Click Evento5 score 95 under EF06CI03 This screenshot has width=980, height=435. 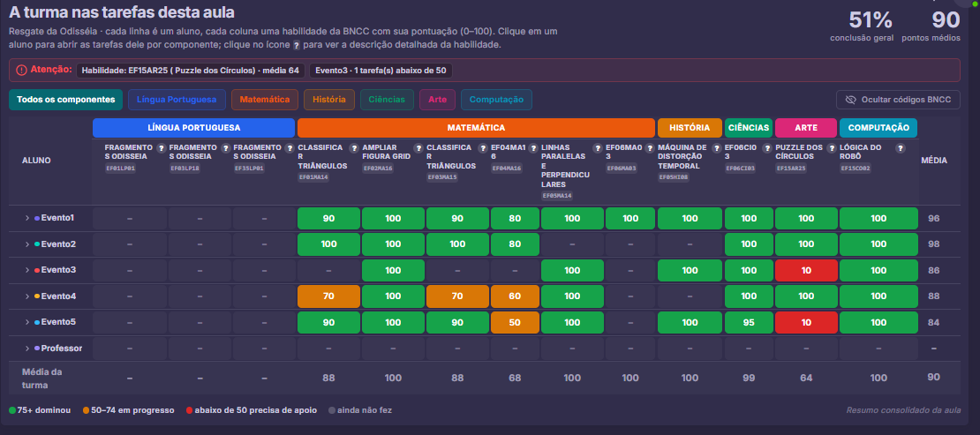pyautogui.click(x=749, y=322)
